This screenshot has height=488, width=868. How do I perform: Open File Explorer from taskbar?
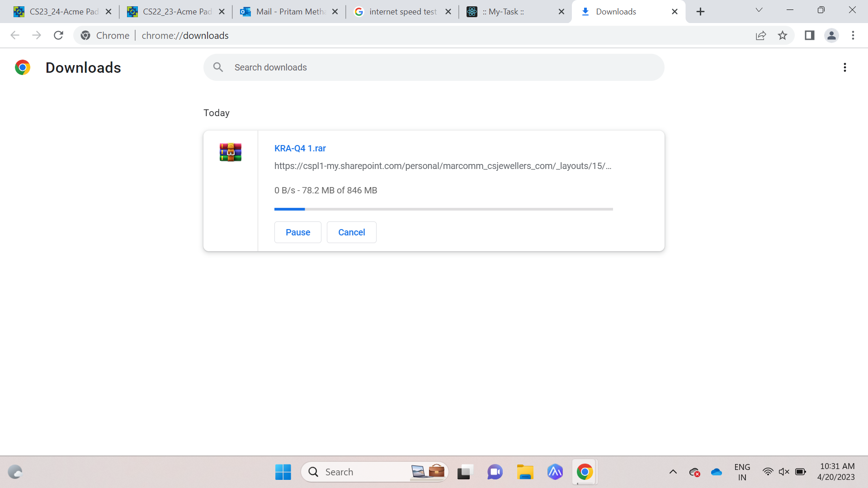coord(525,472)
